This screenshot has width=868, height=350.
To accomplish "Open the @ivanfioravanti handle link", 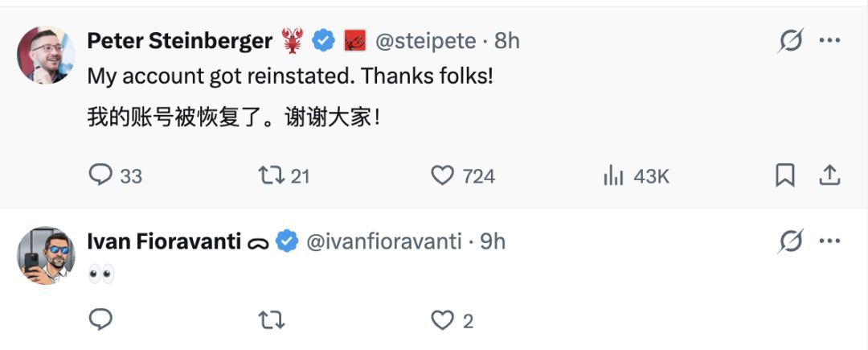I will tap(384, 241).
